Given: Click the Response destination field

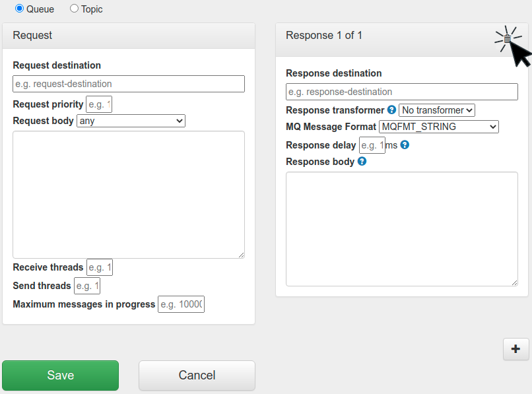Looking at the screenshot, I should (x=401, y=91).
